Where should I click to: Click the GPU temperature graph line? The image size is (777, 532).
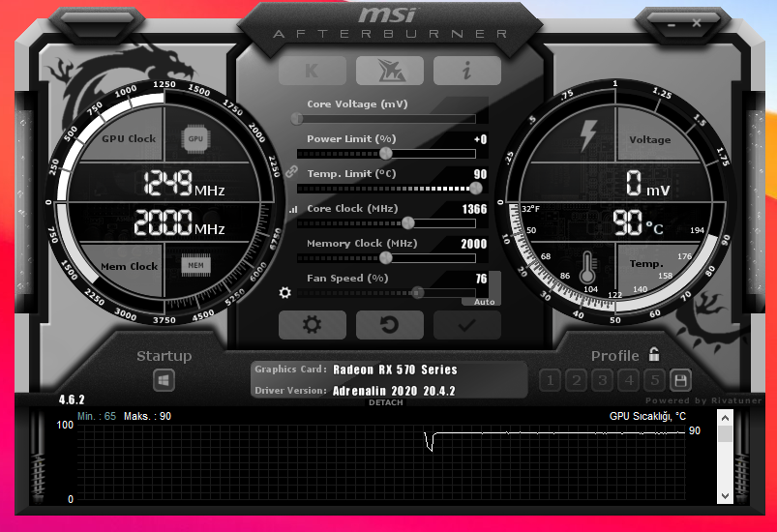click(x=555, y=433)
